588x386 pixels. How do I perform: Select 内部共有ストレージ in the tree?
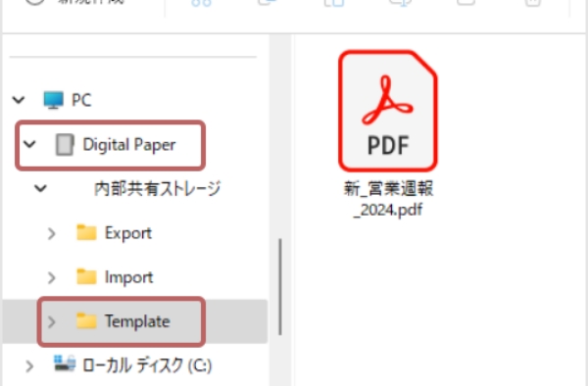pos(157,188)
